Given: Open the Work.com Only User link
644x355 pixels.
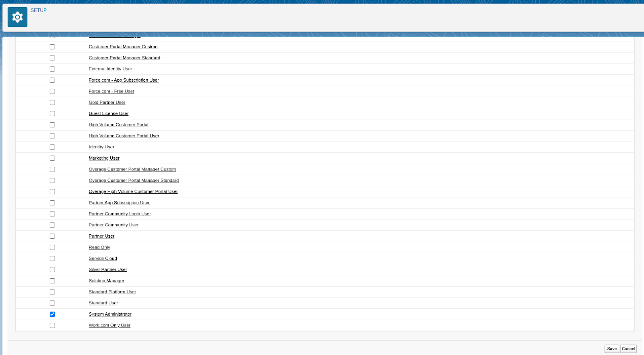Looking at the screenshot, I should pos(109,326).
